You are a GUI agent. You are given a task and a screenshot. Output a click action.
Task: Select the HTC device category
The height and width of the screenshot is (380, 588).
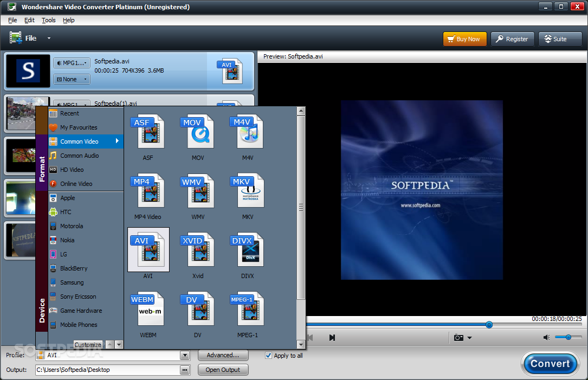pos(86,212)
